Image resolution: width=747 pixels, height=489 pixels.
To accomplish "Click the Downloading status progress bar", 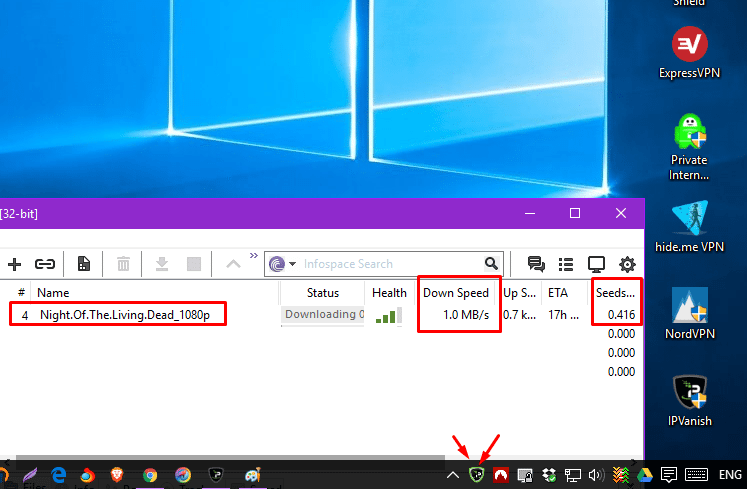I will (x=323, y=315).
